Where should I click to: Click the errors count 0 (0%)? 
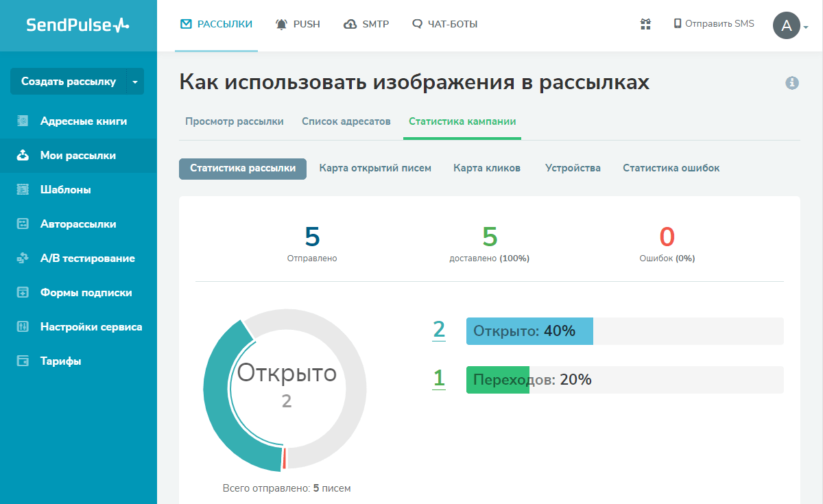(x=667, y=237)
